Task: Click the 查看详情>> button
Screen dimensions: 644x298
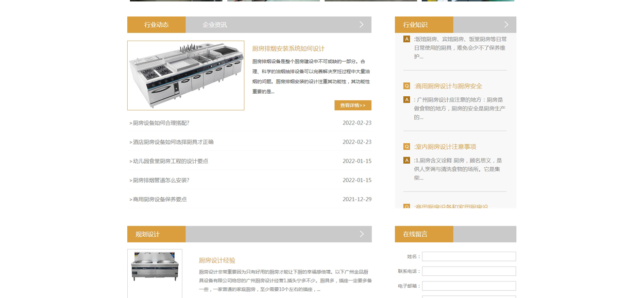Action: (x=353, y=105)
